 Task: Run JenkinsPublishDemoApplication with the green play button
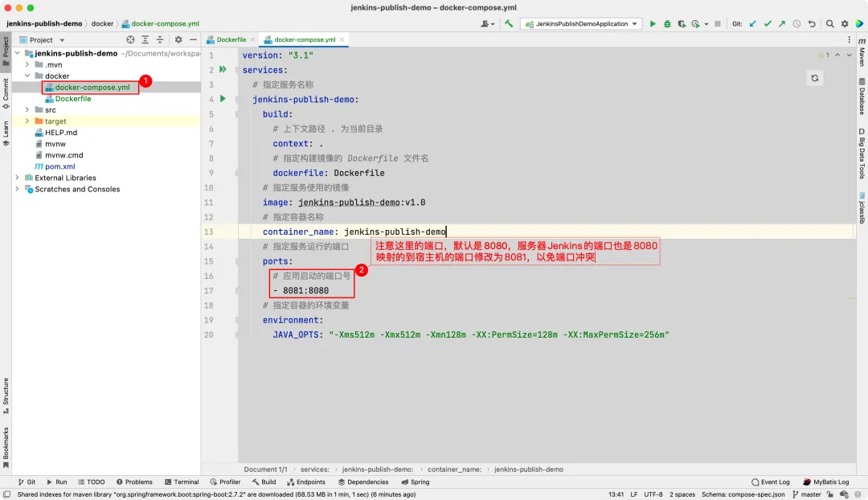coord(653,24)
